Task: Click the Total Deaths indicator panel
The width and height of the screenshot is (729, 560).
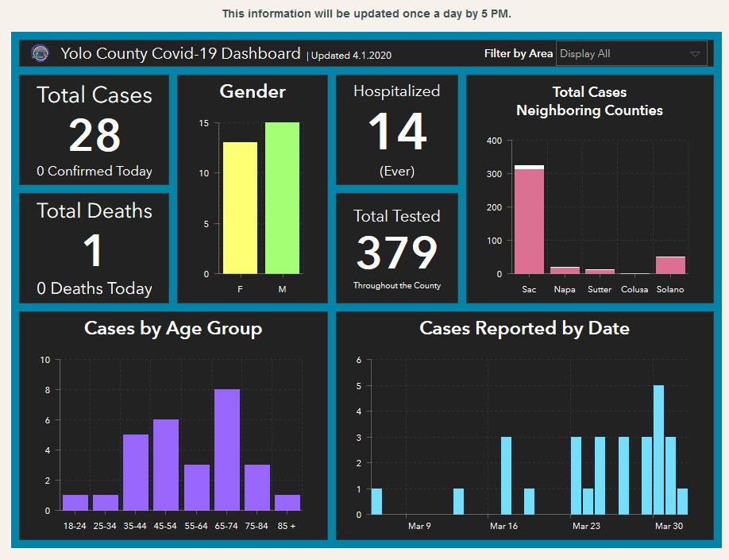Action: click(x=94, y=248)
